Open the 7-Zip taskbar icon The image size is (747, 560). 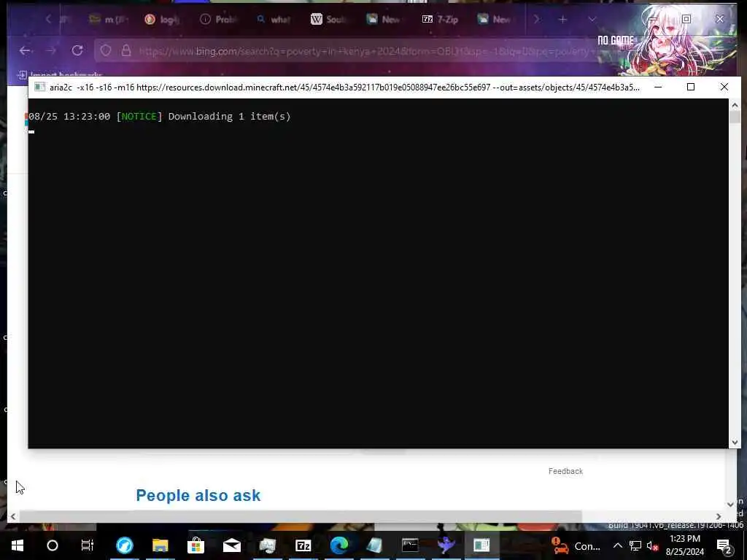click(303, 545)
